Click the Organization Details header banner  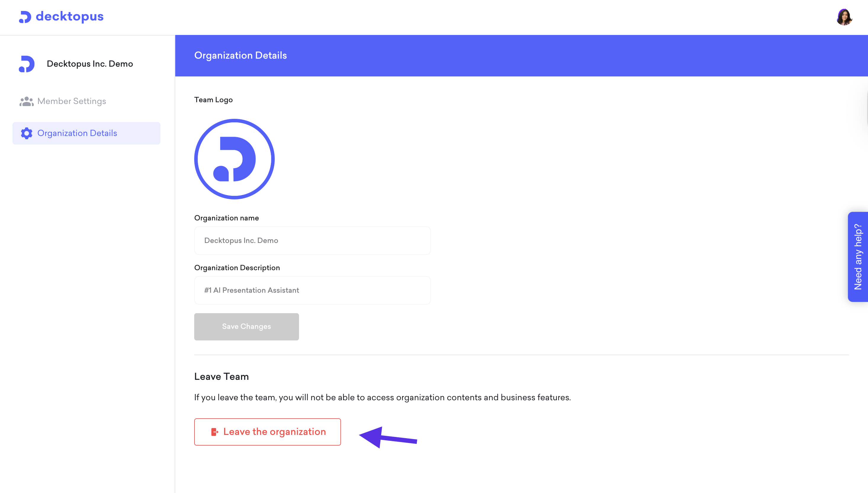pos(521,55)
